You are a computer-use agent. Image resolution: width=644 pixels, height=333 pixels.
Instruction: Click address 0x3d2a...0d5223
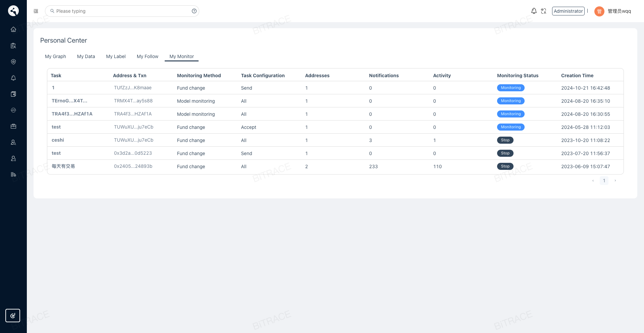click(x=133, y=153)
